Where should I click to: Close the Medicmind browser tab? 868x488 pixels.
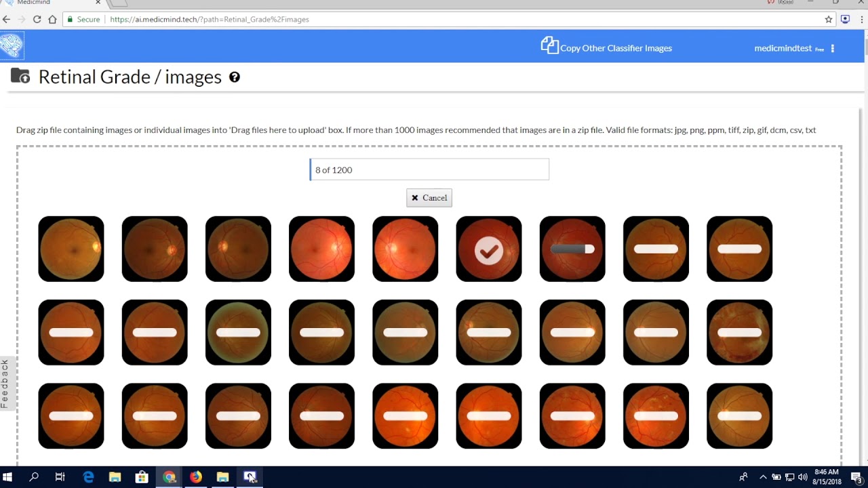point(98,3)
